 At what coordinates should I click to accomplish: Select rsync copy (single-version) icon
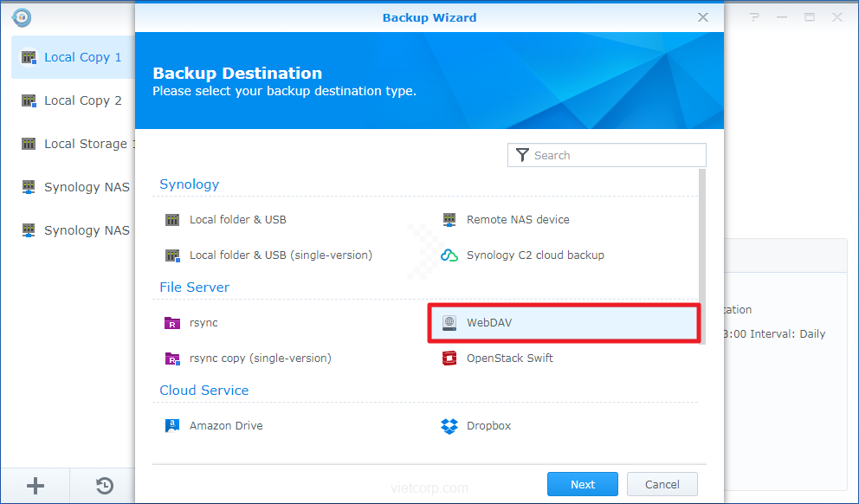point(172,359)
